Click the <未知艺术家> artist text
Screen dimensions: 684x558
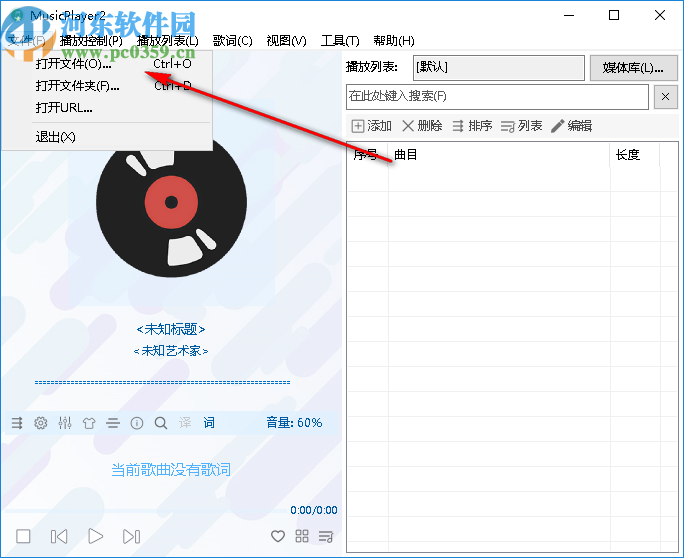point(171,350)
